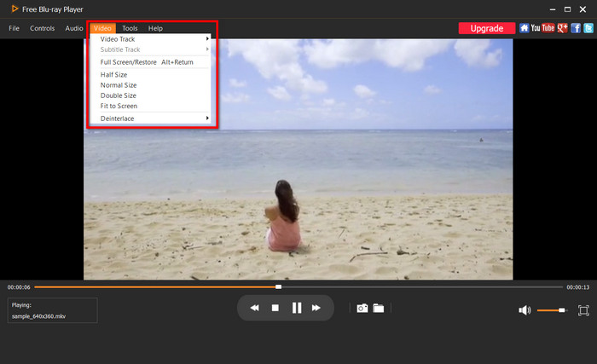Open the Twitter icon
Screen dimensions: 597x364
(588, 28)
